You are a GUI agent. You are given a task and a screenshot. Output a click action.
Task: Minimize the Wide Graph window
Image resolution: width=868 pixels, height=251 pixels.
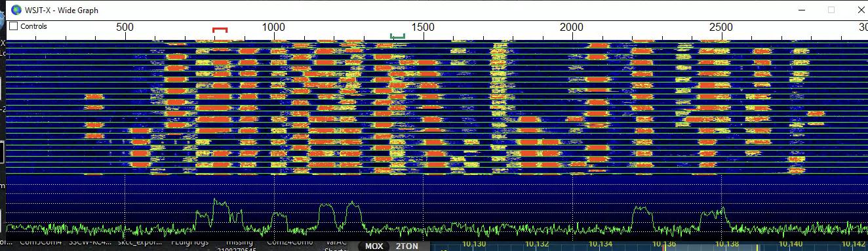801,9
